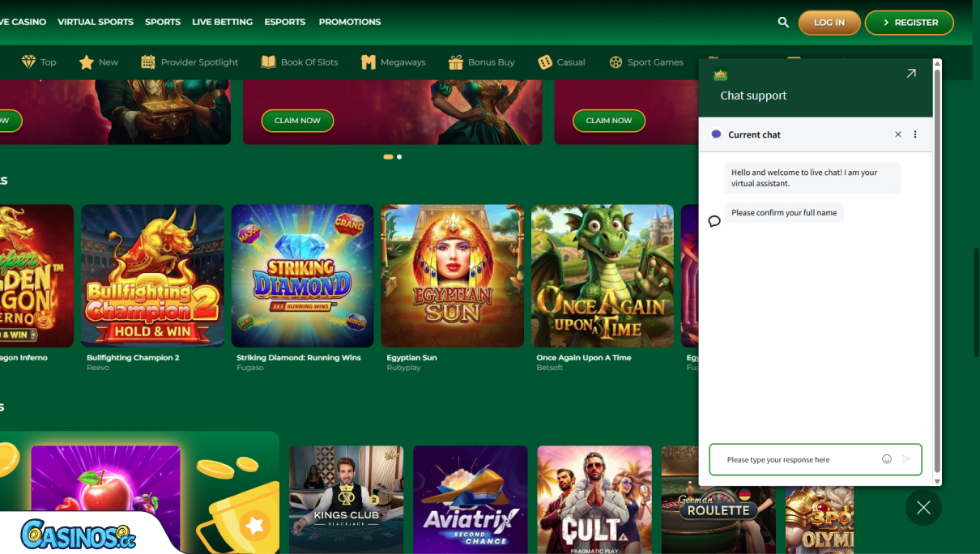Pop out the chat window arrow
The image size is (980, 554).
911,74
